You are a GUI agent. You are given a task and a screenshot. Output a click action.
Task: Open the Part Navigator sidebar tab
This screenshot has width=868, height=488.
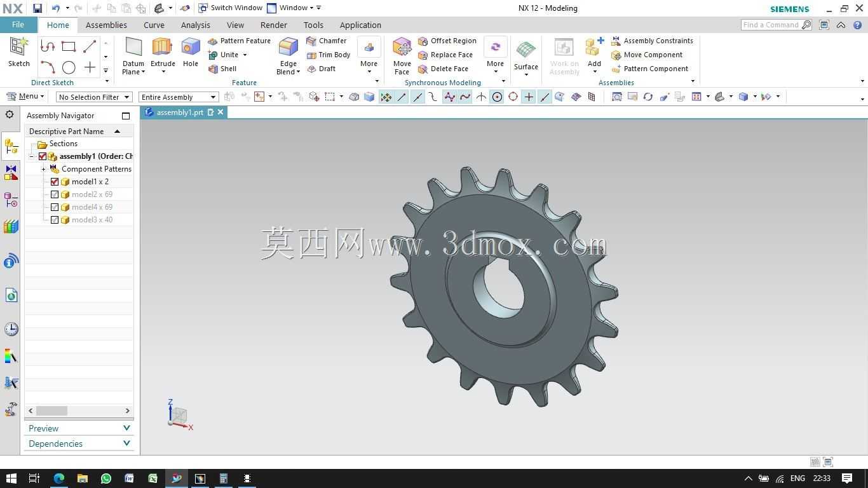pos(11,200)
